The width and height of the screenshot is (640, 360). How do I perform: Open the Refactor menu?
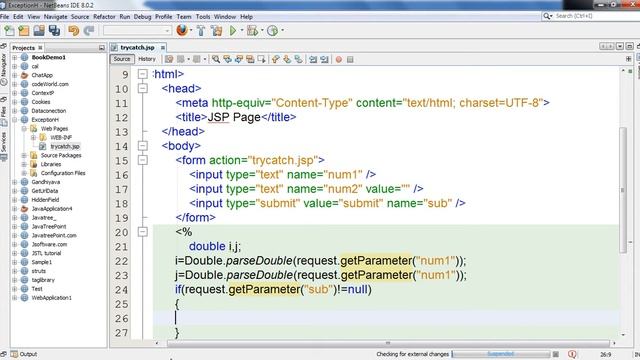[104, 17]
